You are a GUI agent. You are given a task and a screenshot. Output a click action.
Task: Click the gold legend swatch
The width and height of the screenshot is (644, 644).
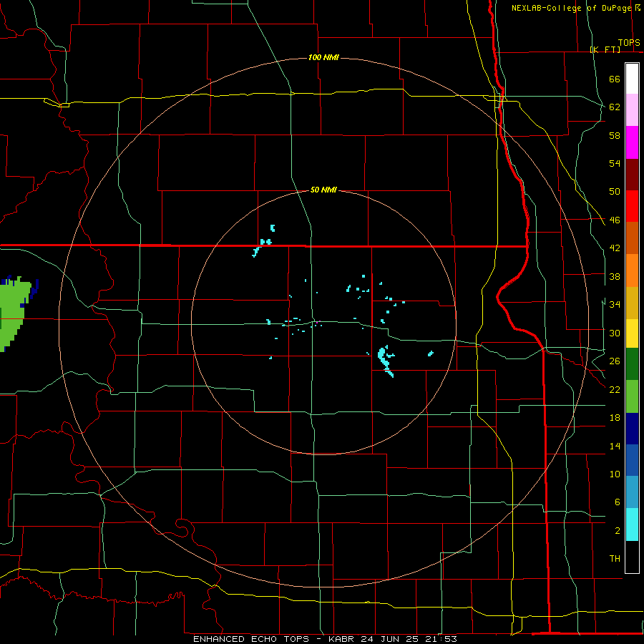click(x=632, y=302)
